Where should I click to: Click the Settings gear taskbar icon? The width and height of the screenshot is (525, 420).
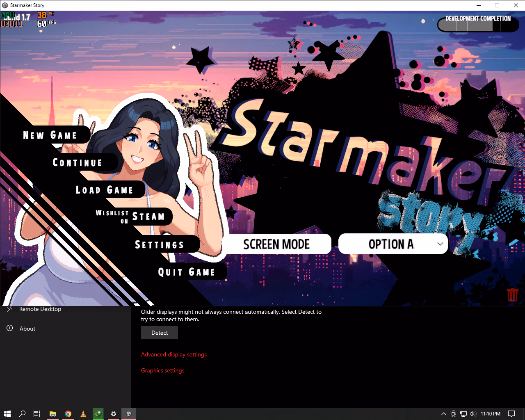(x=114, y=414)
